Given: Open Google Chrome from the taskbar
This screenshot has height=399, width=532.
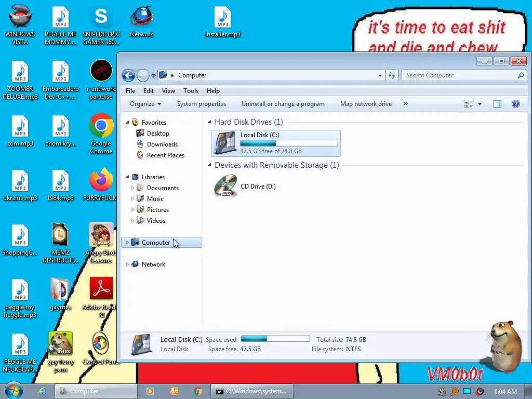Looking at the screenshot, I should tap(198, 391).
